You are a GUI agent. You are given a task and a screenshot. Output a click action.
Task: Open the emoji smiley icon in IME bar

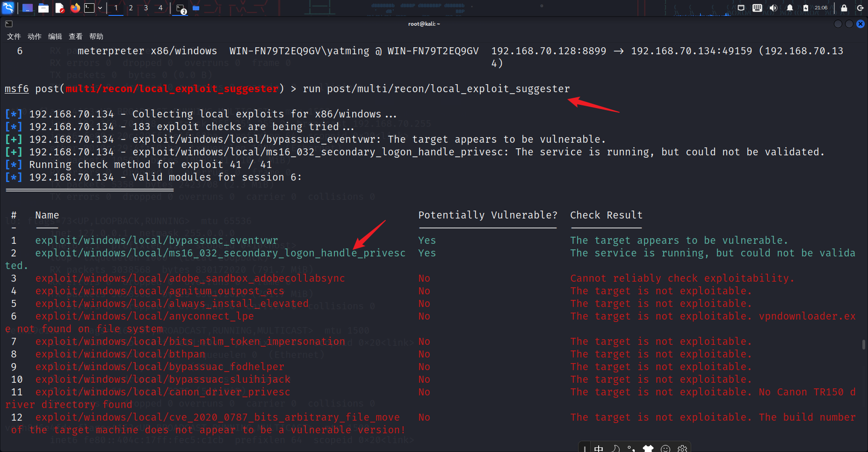[x=665, y=449]
